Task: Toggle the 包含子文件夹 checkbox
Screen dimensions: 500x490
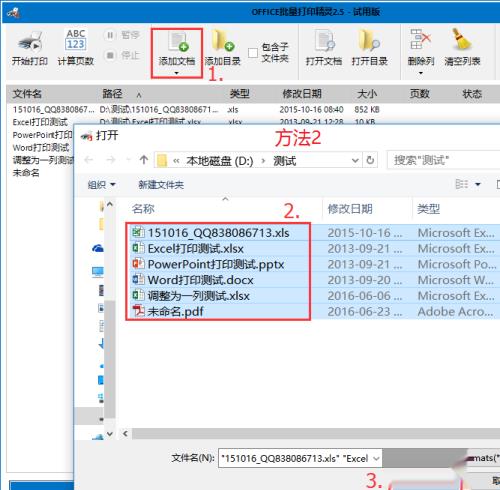Action: point(253,53)
